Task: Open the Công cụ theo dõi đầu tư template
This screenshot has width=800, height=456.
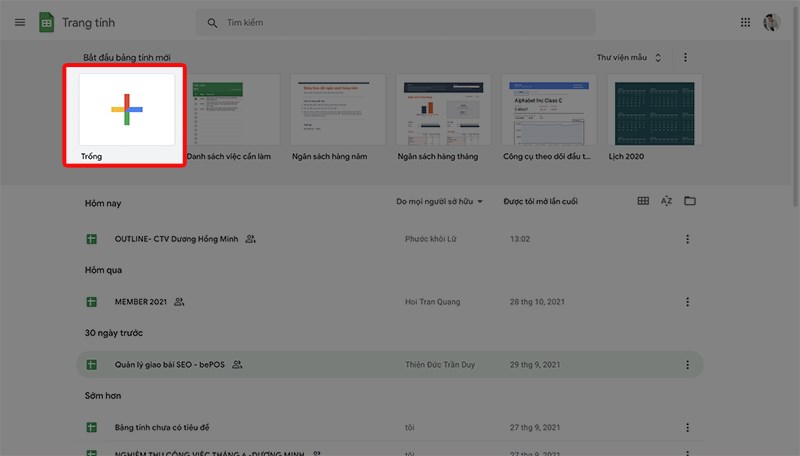Action: [549, 110]
